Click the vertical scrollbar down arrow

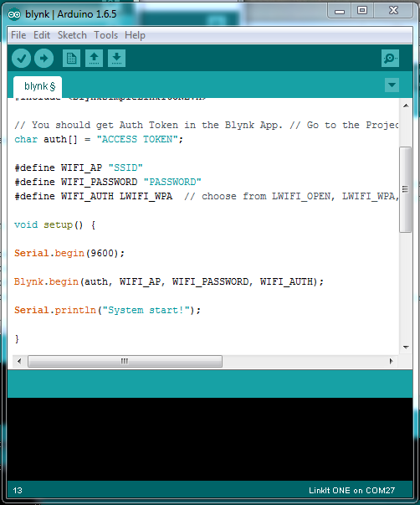coord(406,348)
